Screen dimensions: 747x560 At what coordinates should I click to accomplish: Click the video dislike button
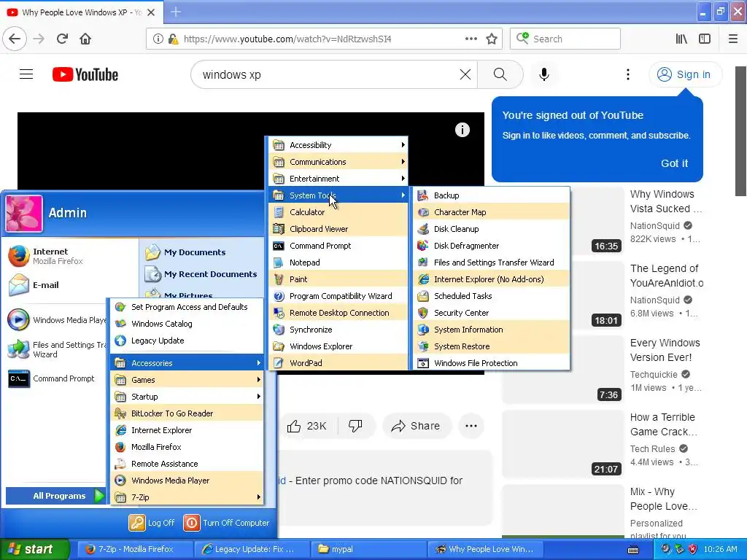355,426
